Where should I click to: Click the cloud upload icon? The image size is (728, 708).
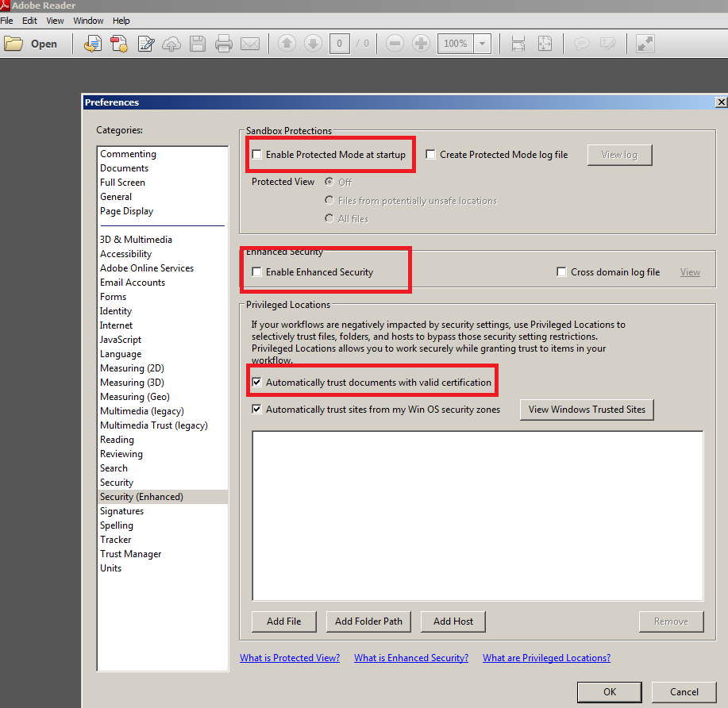(x=171, y=44)
